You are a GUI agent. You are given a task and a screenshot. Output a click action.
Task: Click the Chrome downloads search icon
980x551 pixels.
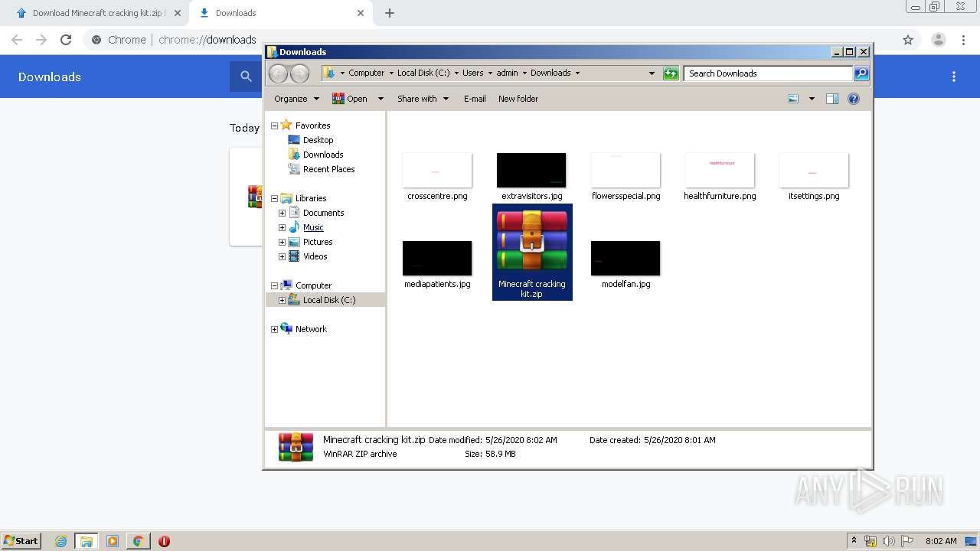(x=246, y=77)
